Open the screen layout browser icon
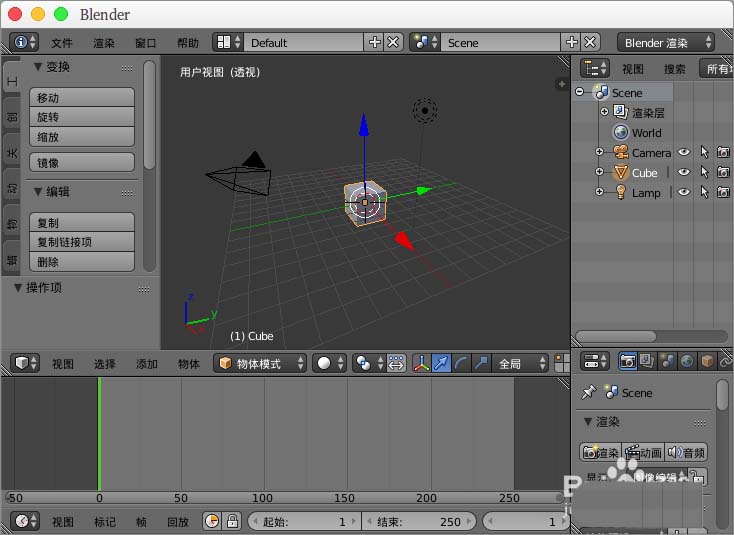This screenshot has width=734, height=535. pyautogui.click(x=228, y=43)
